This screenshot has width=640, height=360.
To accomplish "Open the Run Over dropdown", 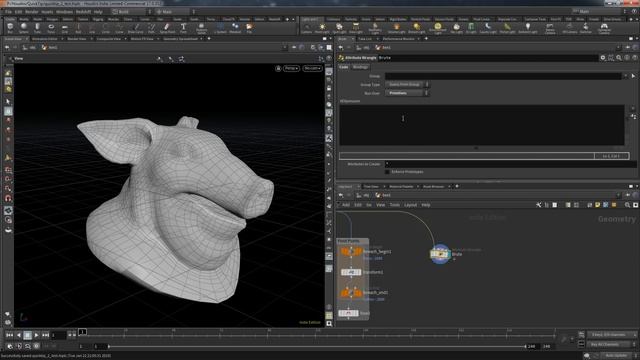I will click(x=407, y=93).
